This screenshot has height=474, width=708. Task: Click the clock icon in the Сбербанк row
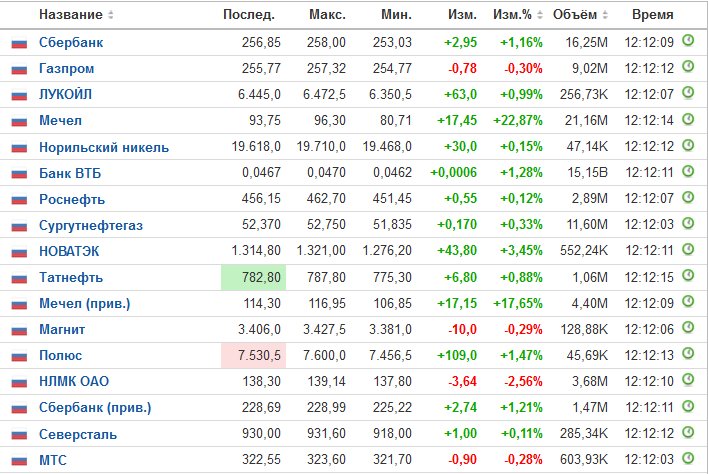(x=688, y=40)
